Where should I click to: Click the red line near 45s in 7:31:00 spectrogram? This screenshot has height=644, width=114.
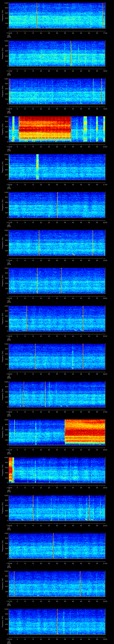[80, 584]
